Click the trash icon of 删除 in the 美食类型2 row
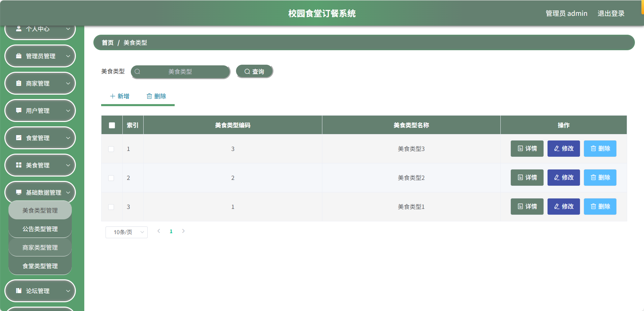Viewport: 644px width, 311px height. (593, 178)
